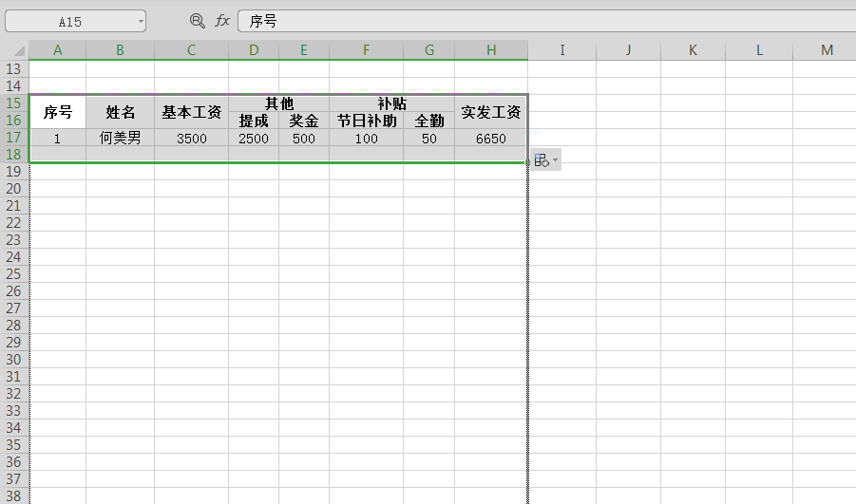This screenshot has height=504, width=856.
Task: Select row 25 header
Action: coord(13,273)
